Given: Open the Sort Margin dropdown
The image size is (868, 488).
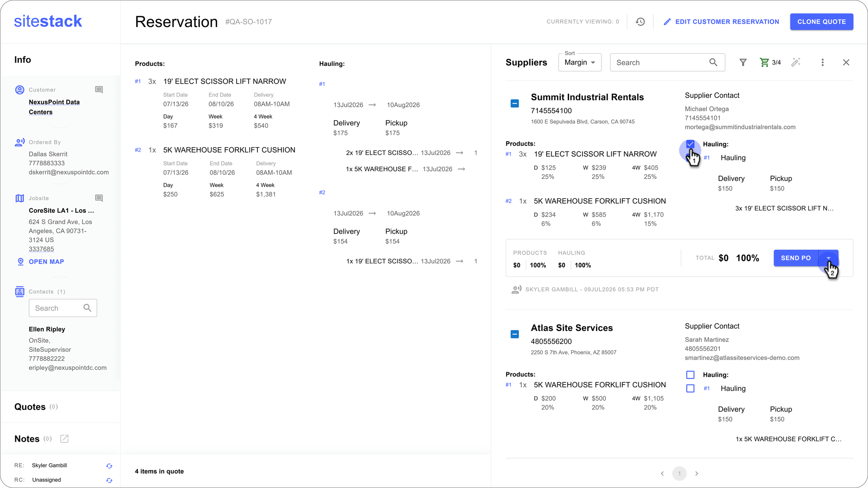Looking at the screenshot, I should [580, 62].
